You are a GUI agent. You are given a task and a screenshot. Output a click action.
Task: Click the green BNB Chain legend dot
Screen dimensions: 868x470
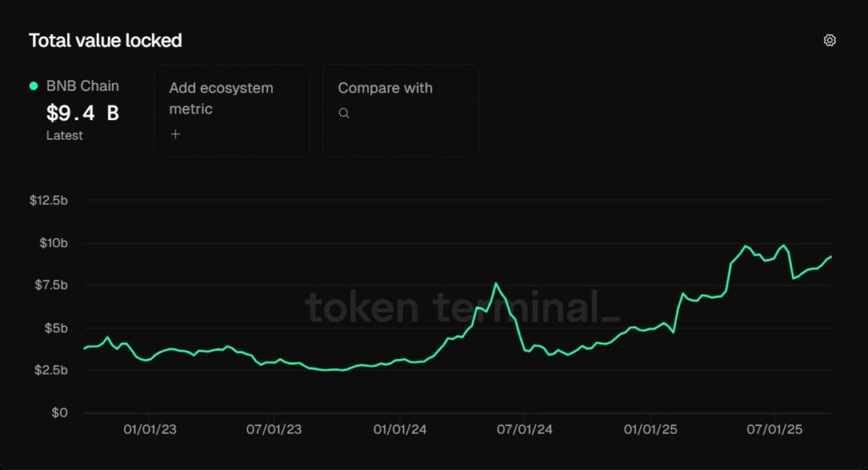tap(34, 86)
